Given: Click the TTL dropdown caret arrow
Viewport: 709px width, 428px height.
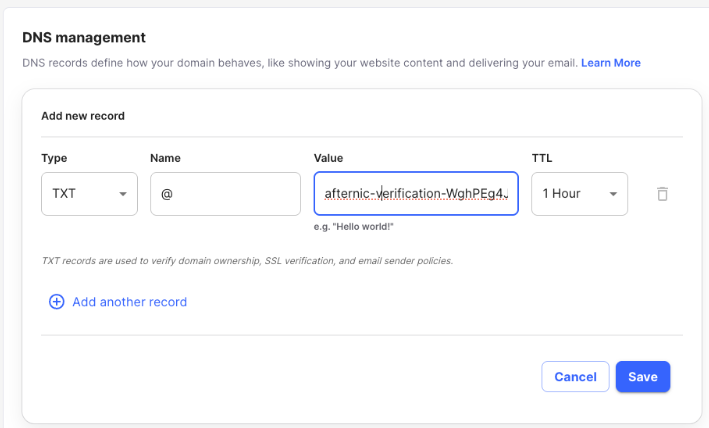Looking at the screenshot, I should click(x=613, y=194).
